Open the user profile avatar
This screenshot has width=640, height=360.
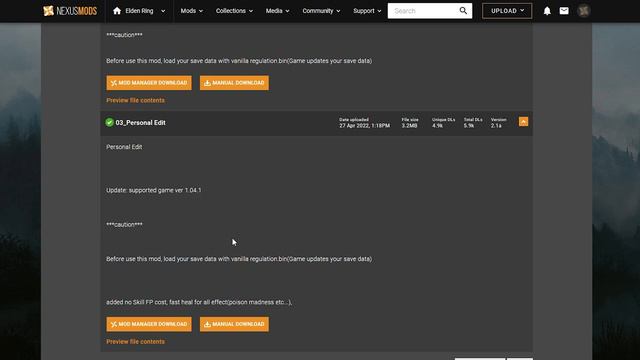[x=584, y=11]
